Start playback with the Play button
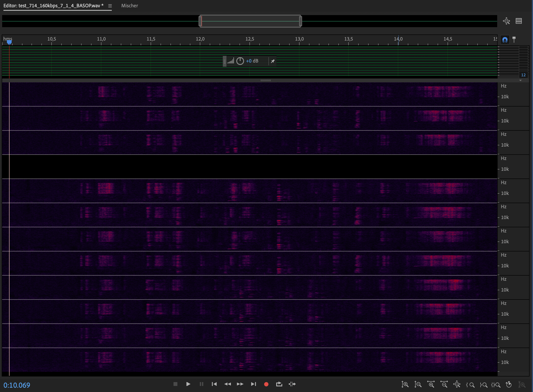This screenshot has height=392, width=533. click(x=188, y=384)
